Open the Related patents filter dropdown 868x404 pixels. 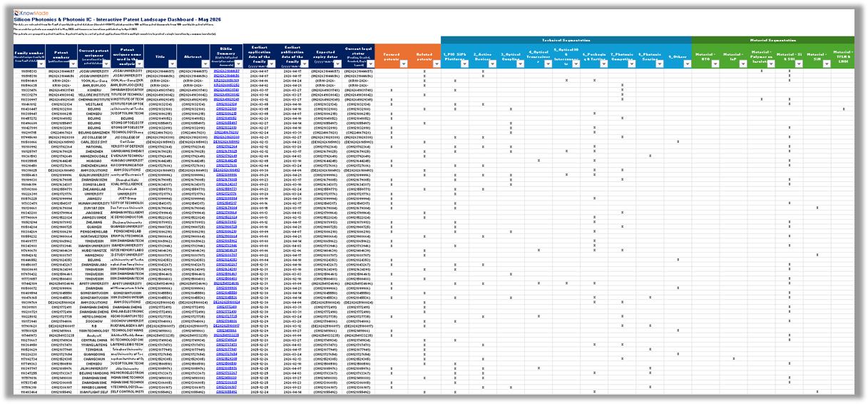click(436, 64)
